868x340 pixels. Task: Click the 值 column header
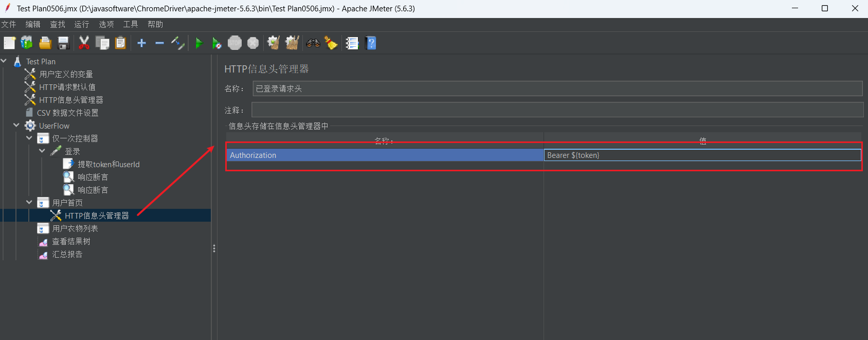[x=702, y=140]
